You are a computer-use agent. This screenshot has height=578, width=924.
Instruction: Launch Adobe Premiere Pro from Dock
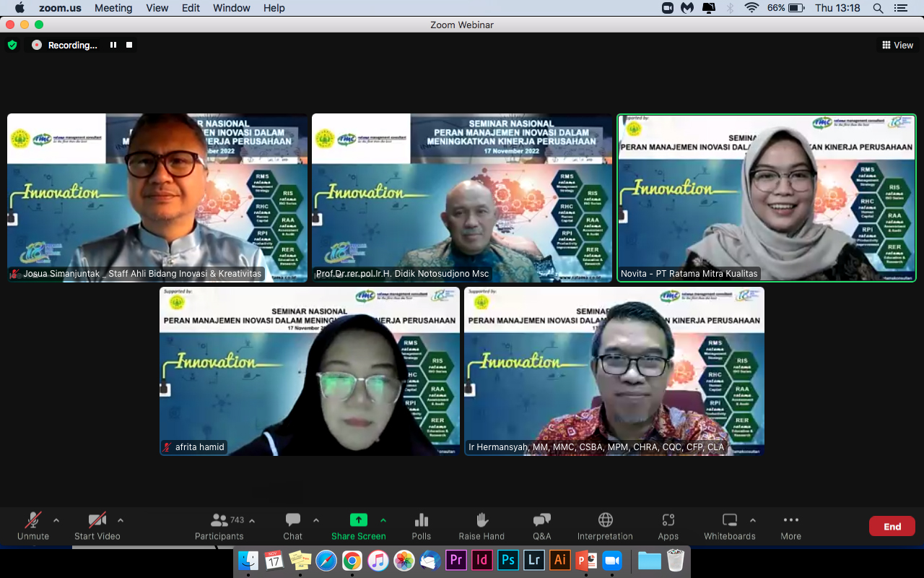pyautogui.click(x=456, y=560)
